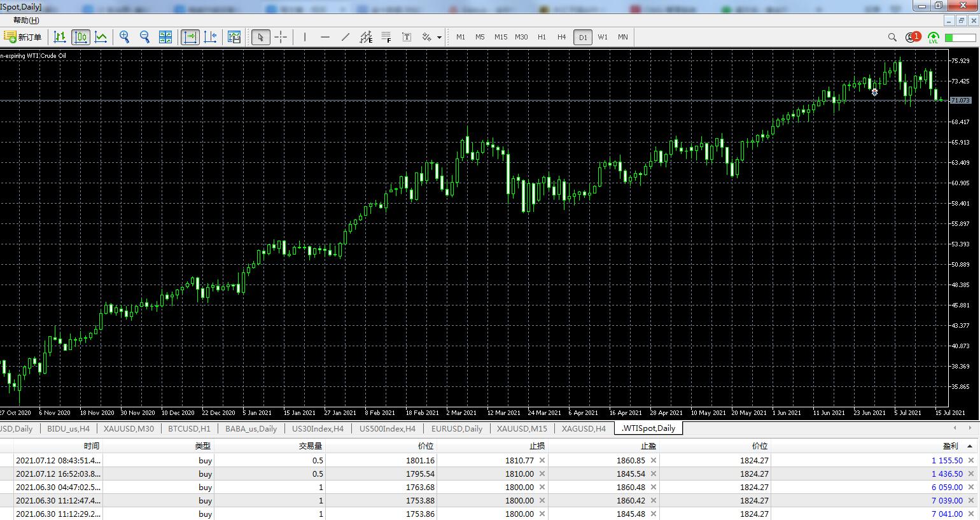Draw an equidistant channel

click(x=366, y=37)
